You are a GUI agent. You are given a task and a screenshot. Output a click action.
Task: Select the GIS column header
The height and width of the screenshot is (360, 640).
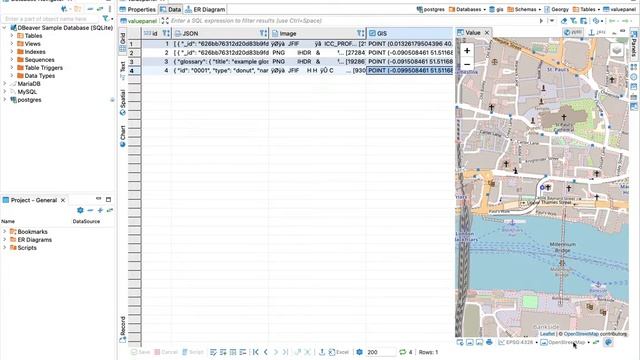pos(410,33)
